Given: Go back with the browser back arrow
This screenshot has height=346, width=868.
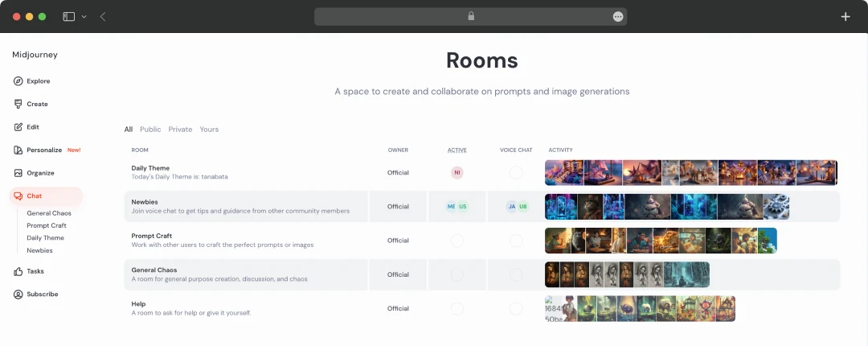Looking at the screenshot, I should point(103,17).
